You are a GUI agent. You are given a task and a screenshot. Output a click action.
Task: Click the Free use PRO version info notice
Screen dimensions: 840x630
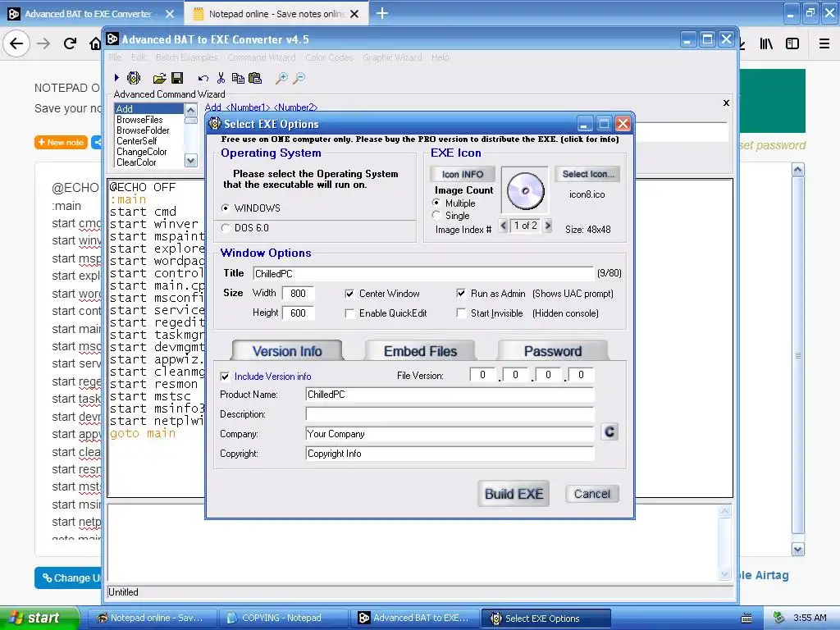420,139
